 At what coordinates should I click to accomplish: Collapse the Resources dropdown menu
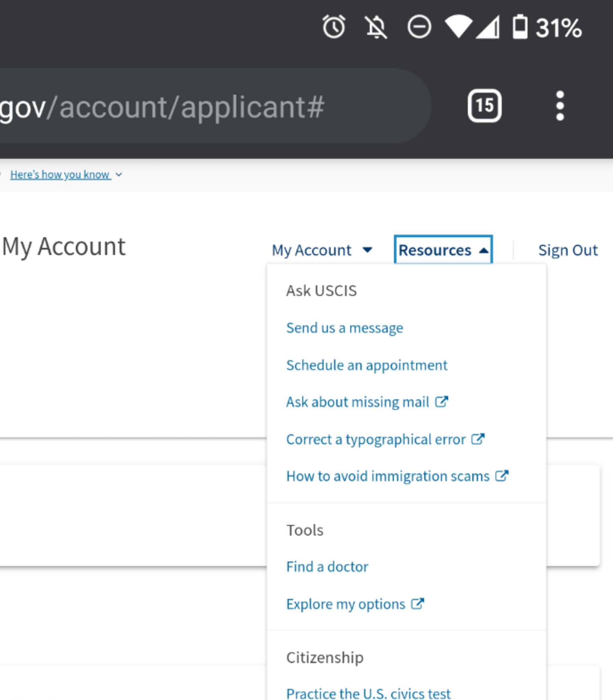click(x=443, y=250)
